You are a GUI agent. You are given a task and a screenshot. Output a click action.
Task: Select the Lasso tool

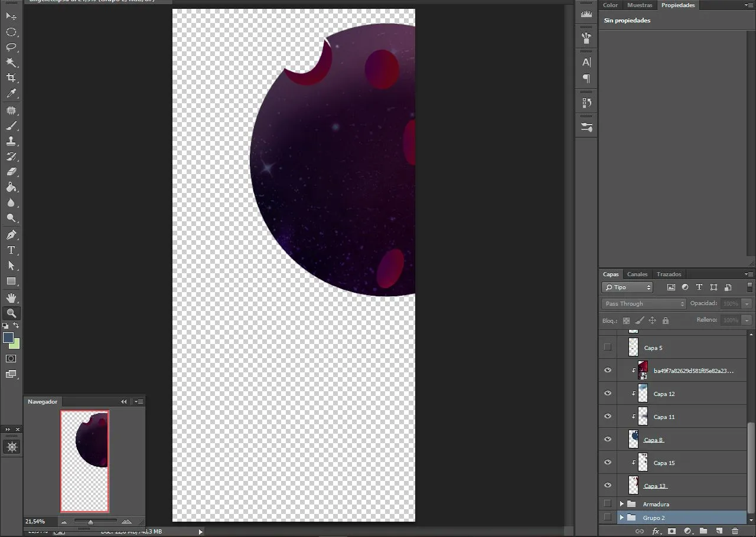11,47
